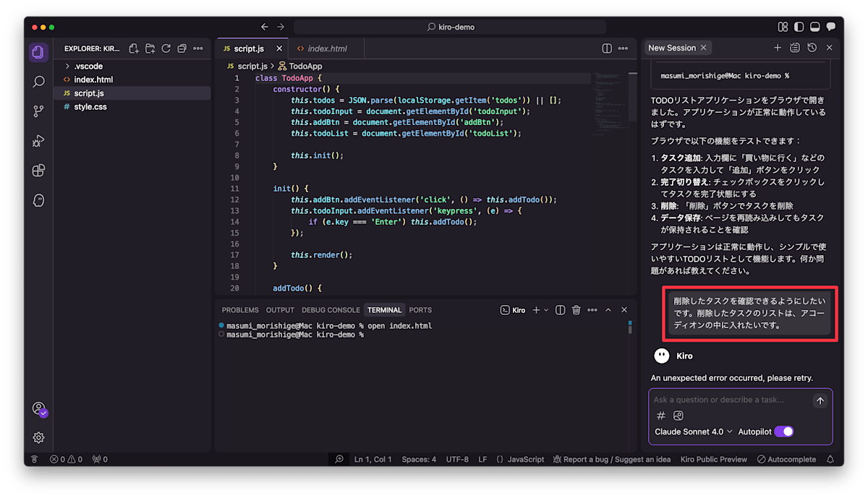Change file encoding via UTF-8
Screen dimensions: 868x498
(457, 459)
